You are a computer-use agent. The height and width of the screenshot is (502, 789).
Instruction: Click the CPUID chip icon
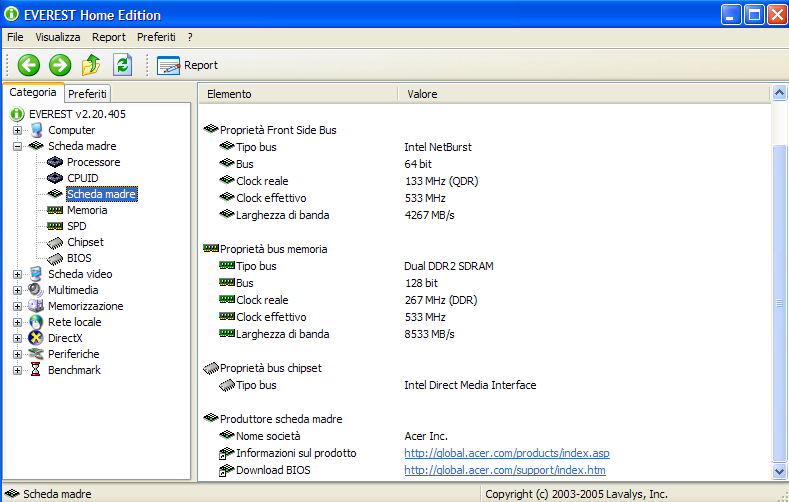tap(54, 178)
